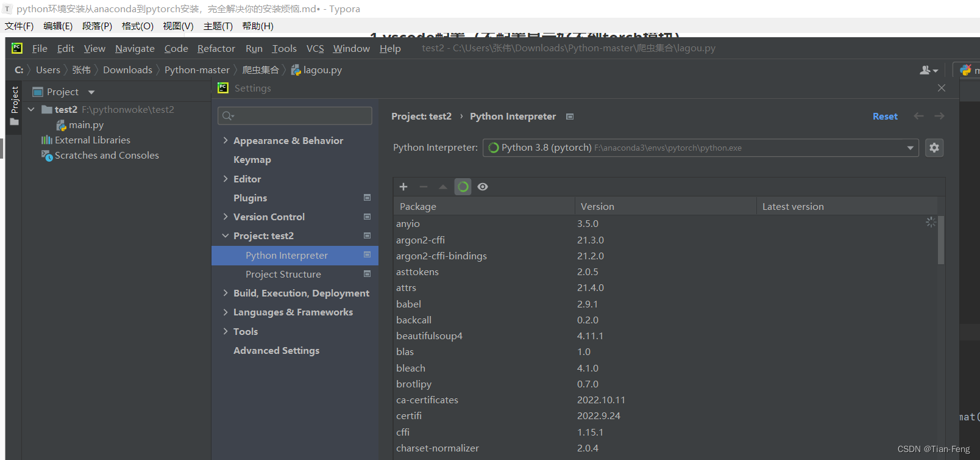Screen dimensions: 980x460
Task: Open Typora 文件(F) menu
Action: [x=20, y=26]
